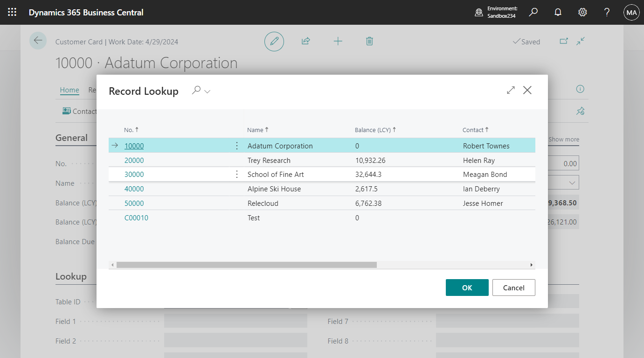Select the Trey Research row
The image size is (644, 358).
269,160
